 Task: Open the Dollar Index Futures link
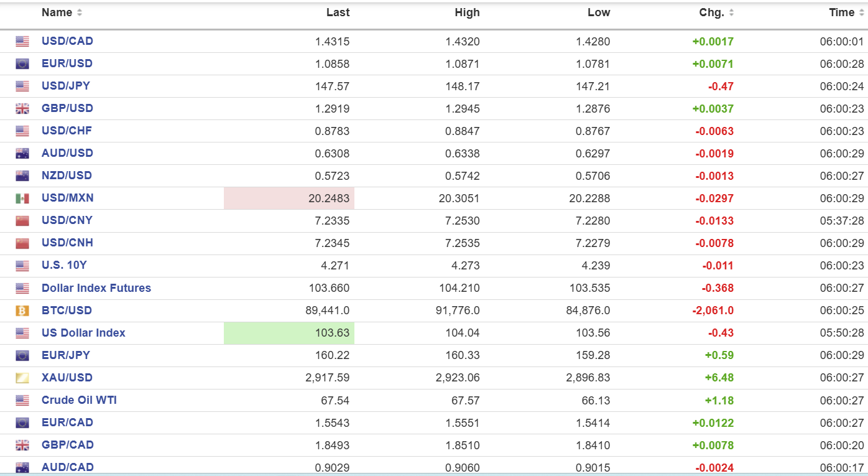(x=96, y=288)
